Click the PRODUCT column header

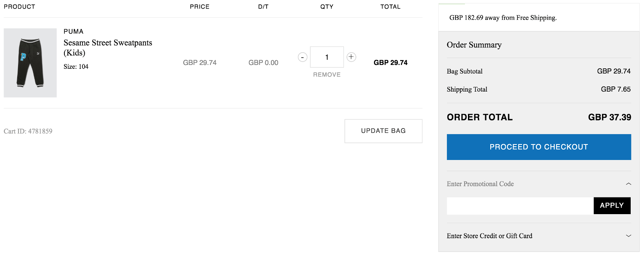coord(19,6)
